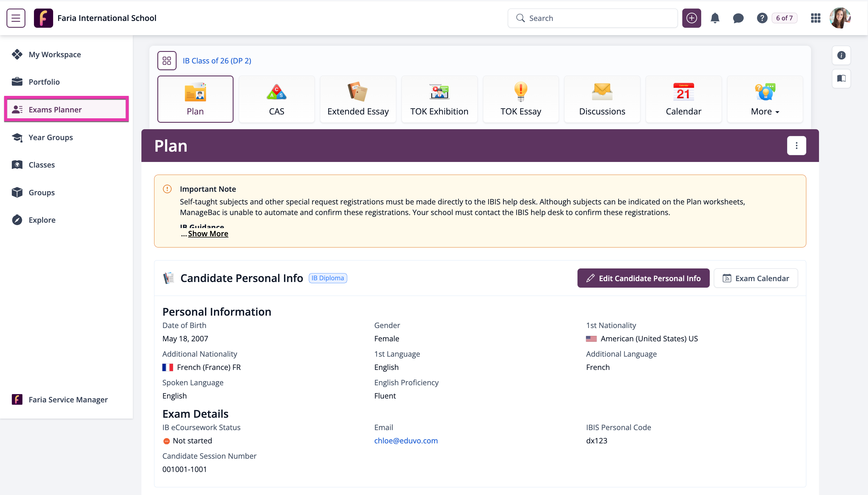This screenshot has height=495, width=868.
Task: Open Classes in the sidebar
Action: (42, 165)
